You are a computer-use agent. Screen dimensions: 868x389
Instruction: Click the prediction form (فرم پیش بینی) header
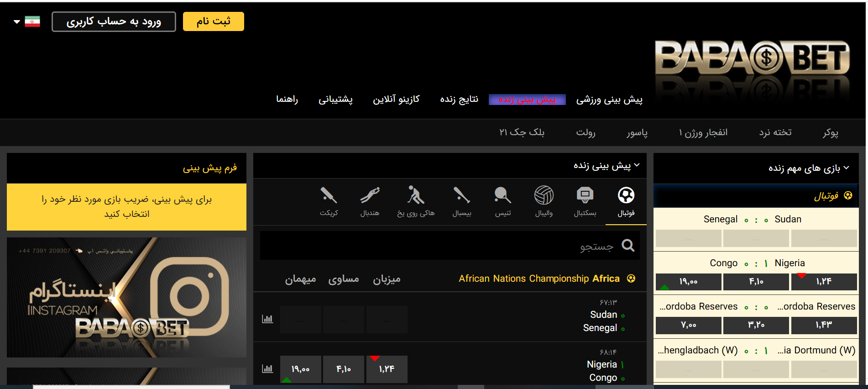point(126,168)
